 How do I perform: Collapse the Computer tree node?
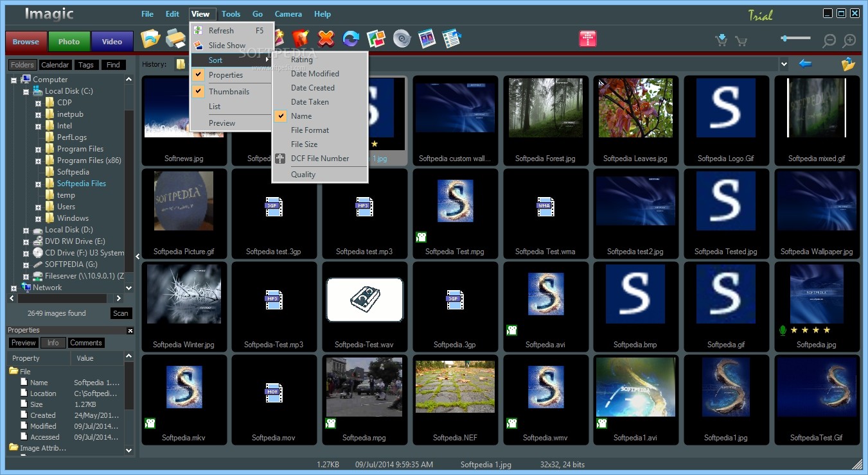click(13, 80)
